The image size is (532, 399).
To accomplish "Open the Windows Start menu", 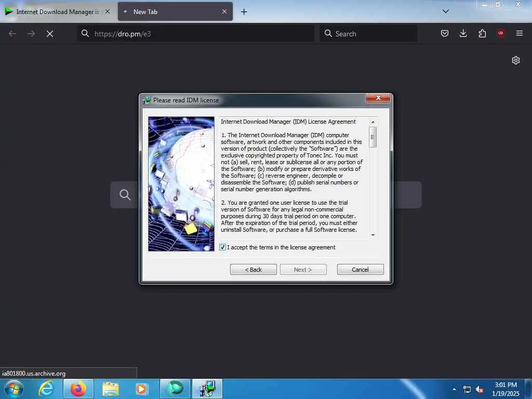I will click(x=14, y=389).
